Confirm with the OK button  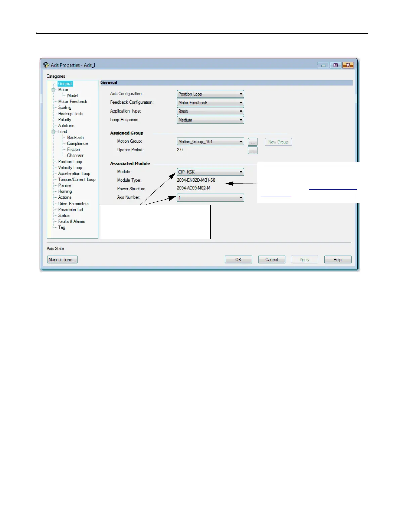pos(238,260)
